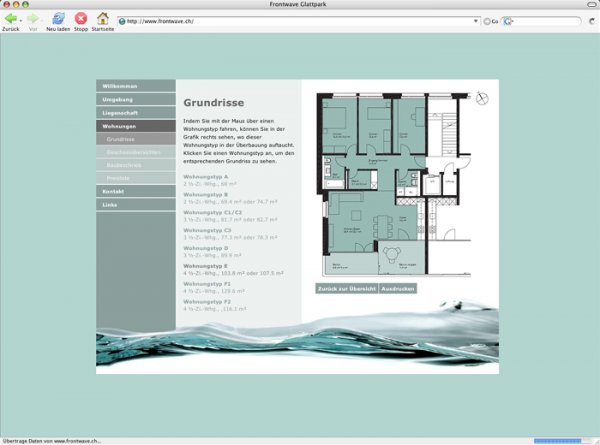Click the Zurück zur Übersicht button
The height and width of the screenshot is (445, 600).
pyautogui.click(x=346, y=289)
